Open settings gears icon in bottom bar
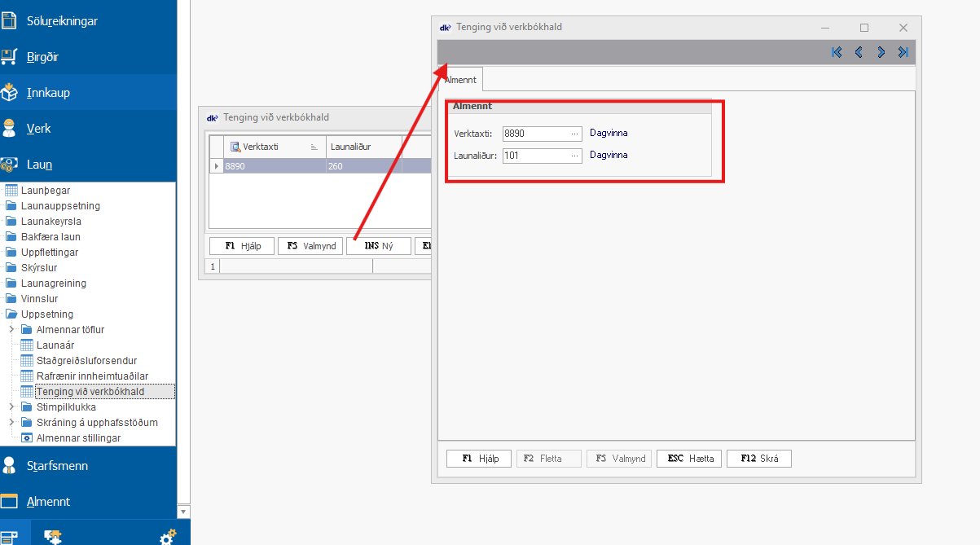Viewport: 980px width, 545px height. coord(167,537)
